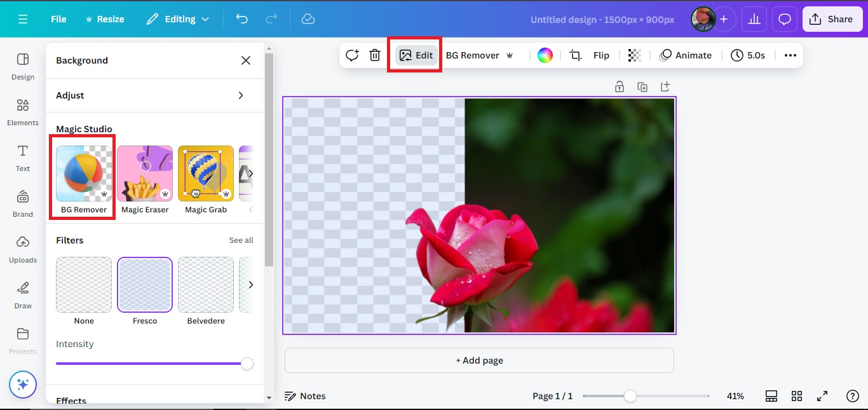868x410 pixels.
Task: Add a collaborator with the plus button
Action: pyautogui.click(x=724, y=19)
